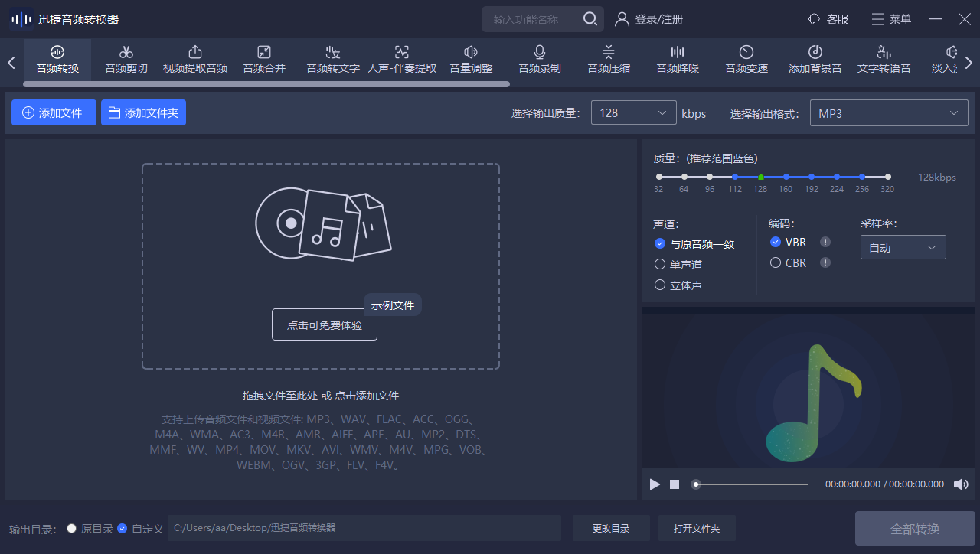Open the 采样率 sample rate dropdown
This screenshot has width=980, height=554.
(903, 247)
